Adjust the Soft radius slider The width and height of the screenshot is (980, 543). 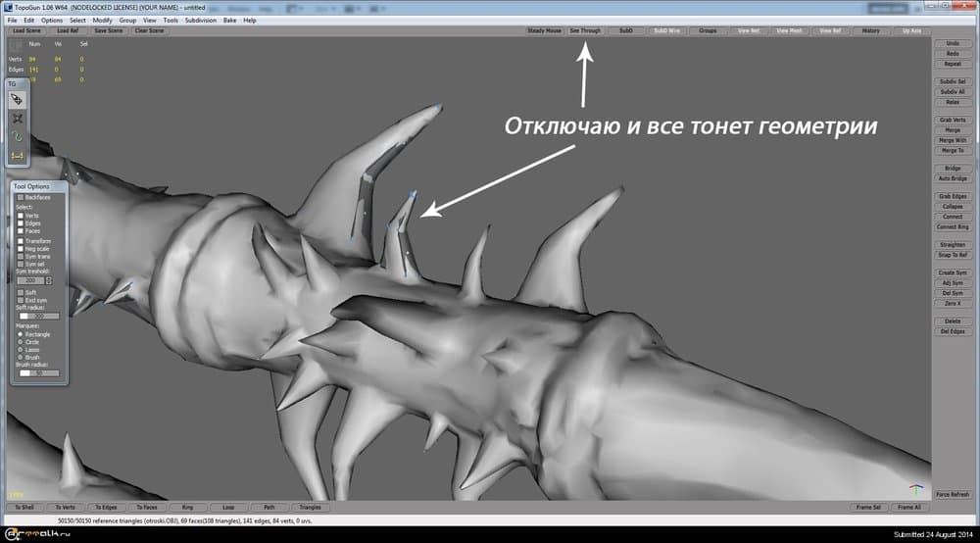pyautogui.click(x=38, y=316)
